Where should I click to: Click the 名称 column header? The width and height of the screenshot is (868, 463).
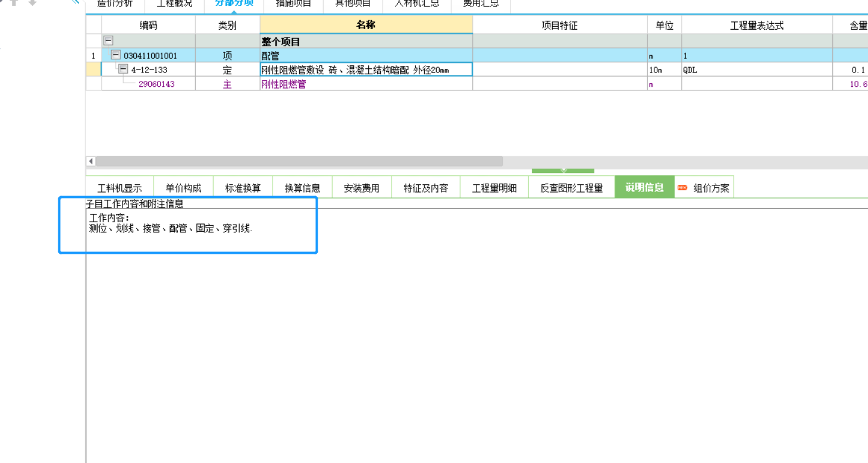click(x=366, y=25)
